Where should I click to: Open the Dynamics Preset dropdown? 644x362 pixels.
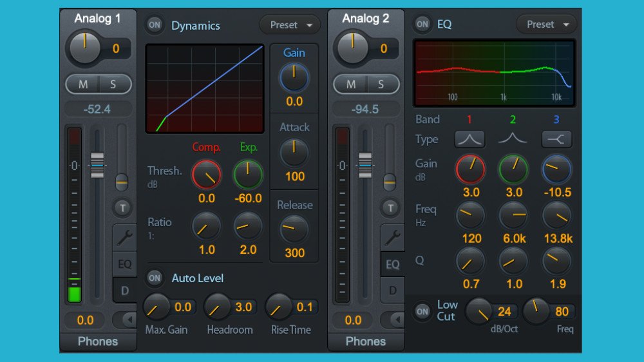(x=290, y=25)
